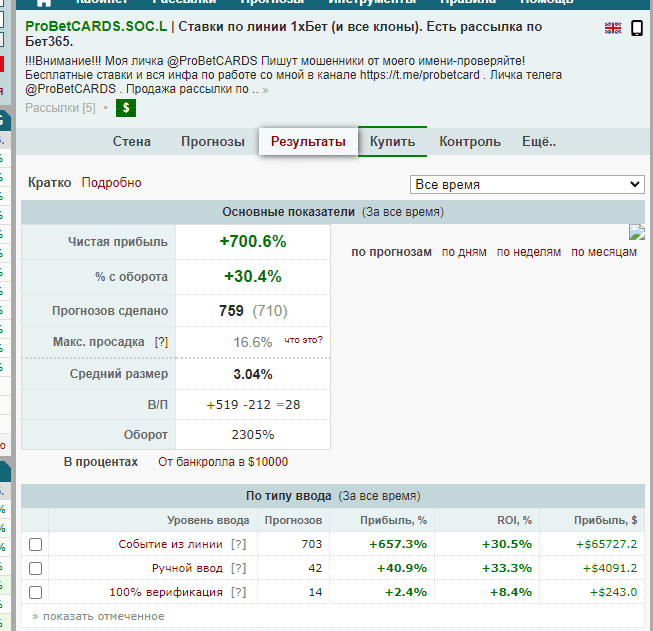Open the Купить tab

coord(392,142)
